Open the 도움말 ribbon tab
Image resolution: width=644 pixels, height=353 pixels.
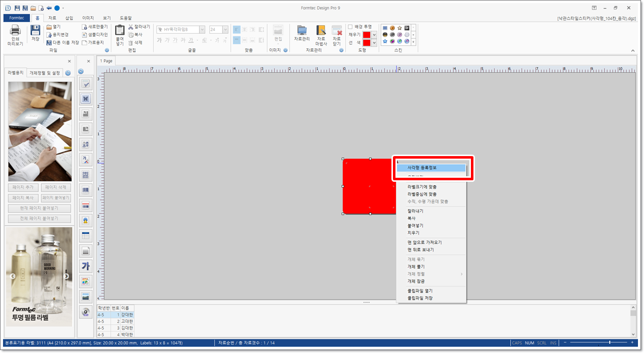pyautogui.click(x=126, y=18)
